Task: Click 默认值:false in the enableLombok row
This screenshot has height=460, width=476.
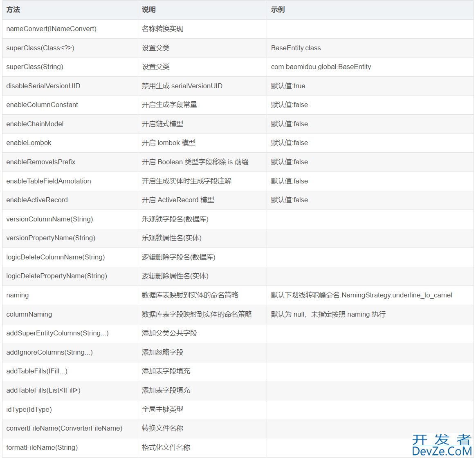Action: (289, 143)
